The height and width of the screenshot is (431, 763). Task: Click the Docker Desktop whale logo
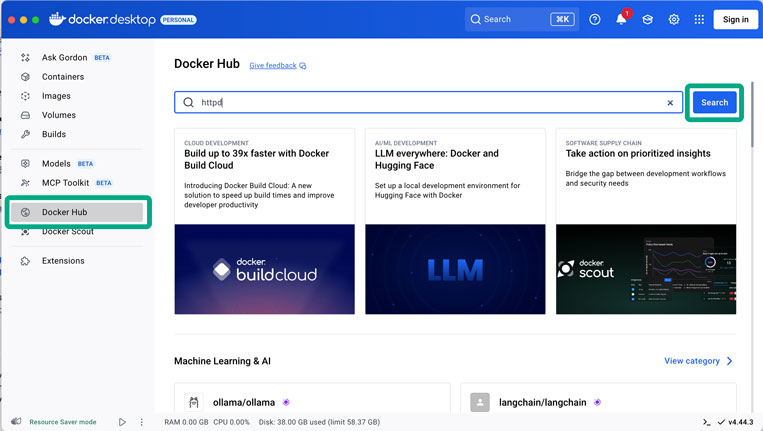tap(57, 19)
